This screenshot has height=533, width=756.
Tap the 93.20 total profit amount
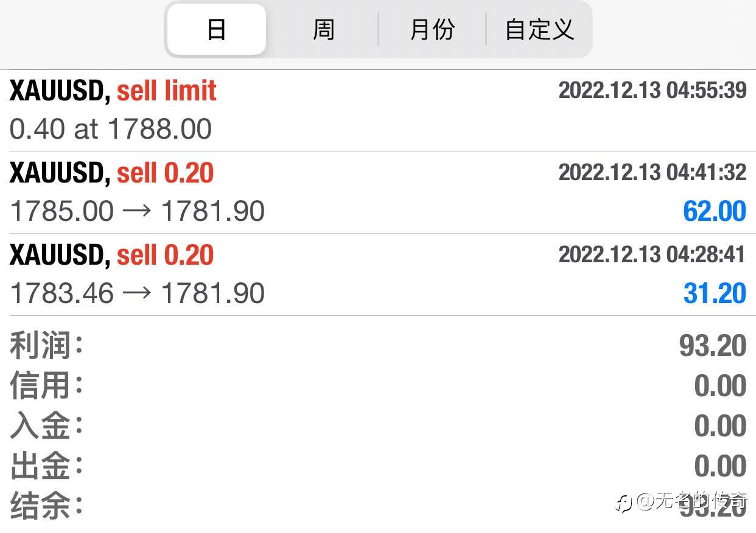[712, 346]
